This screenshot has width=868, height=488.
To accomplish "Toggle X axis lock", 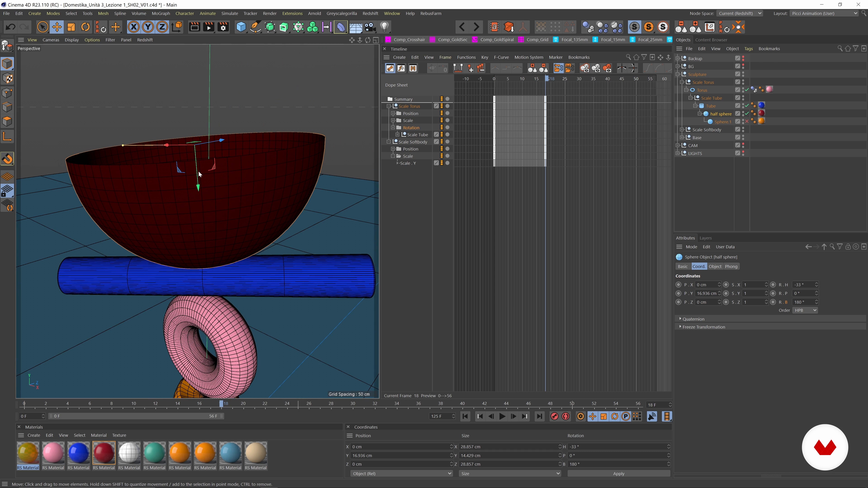I will (x=133, y=27).
